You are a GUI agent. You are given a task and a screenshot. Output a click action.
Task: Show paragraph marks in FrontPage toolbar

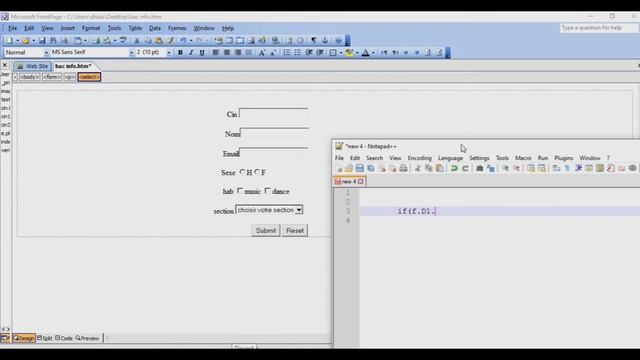point(313,40)
